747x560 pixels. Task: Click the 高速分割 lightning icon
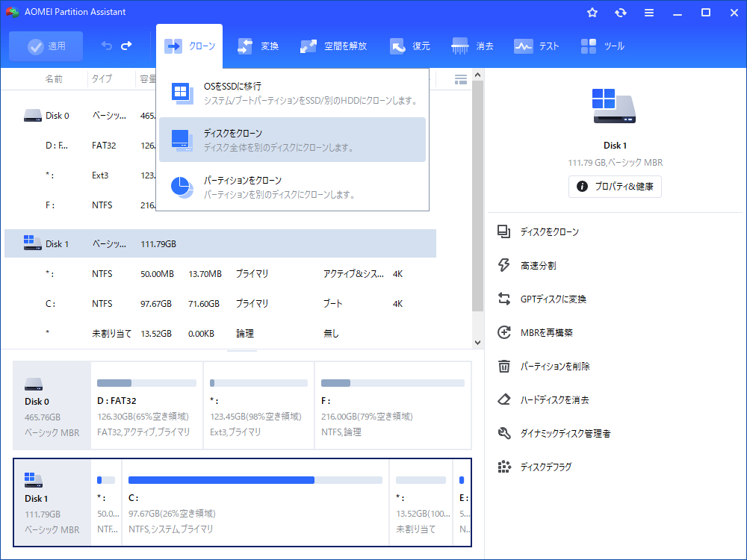click(x=503, y=265)
